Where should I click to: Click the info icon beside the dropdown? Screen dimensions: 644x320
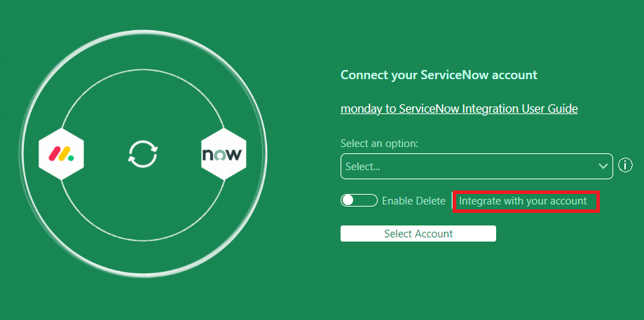click(625, 165)
